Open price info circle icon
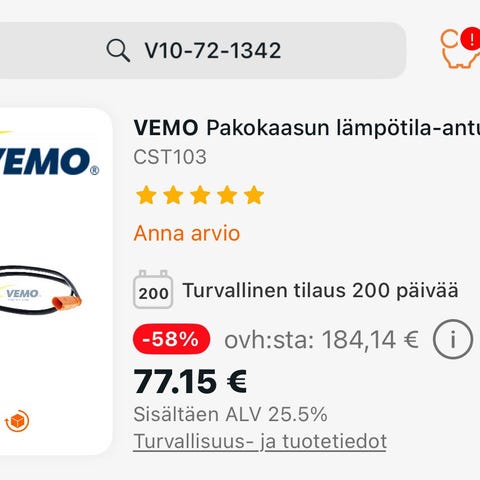Viewport: 480px width, 480px height. (x=453, y=339)
